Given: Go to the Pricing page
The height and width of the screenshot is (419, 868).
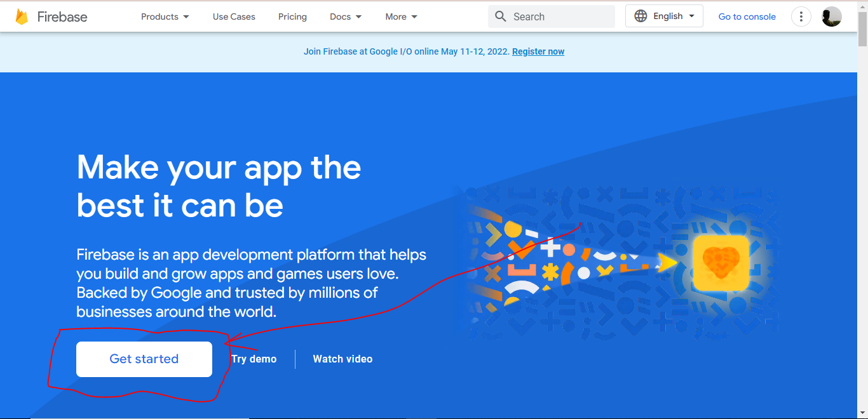Looking at the screenshot, I should coord(292,17).
